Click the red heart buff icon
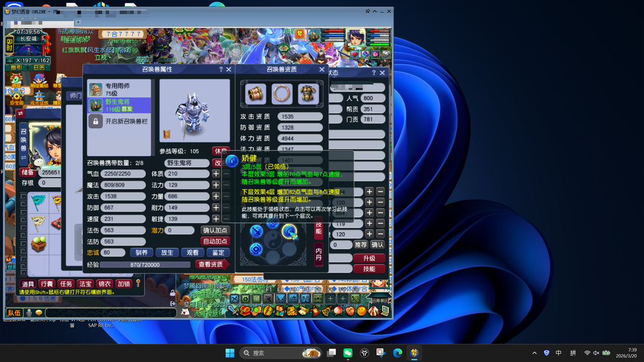644x362 pixels. click(355, 54)
